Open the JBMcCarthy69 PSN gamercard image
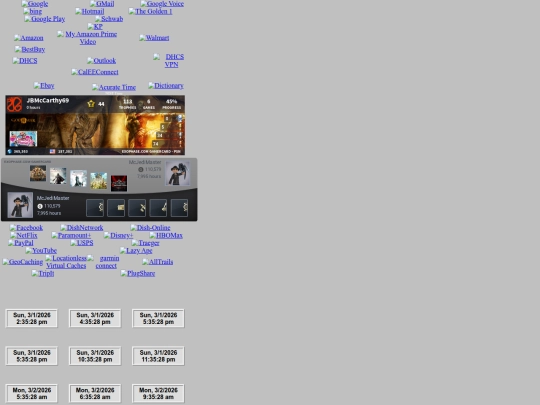Viewport: 540px width, 405px height. (95, 125)
